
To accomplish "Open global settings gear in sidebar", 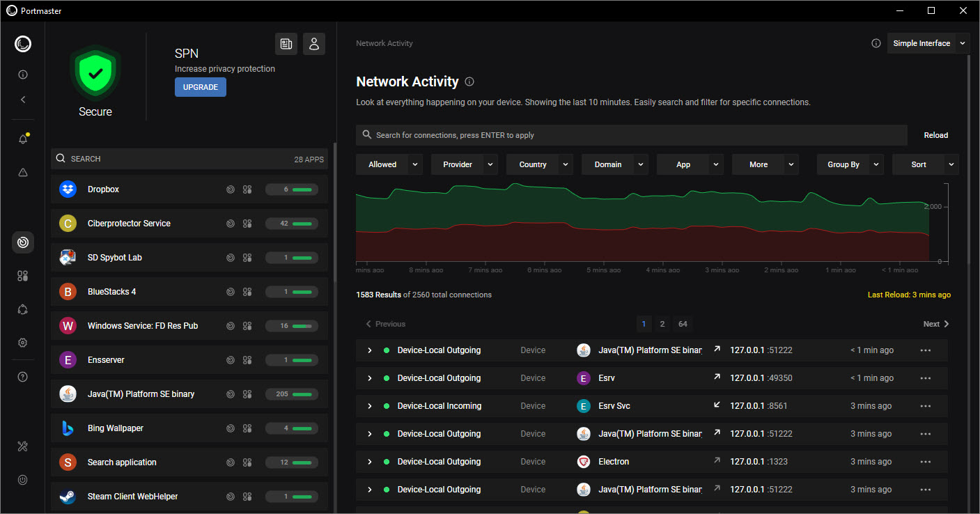I will (x=23, y=343).
